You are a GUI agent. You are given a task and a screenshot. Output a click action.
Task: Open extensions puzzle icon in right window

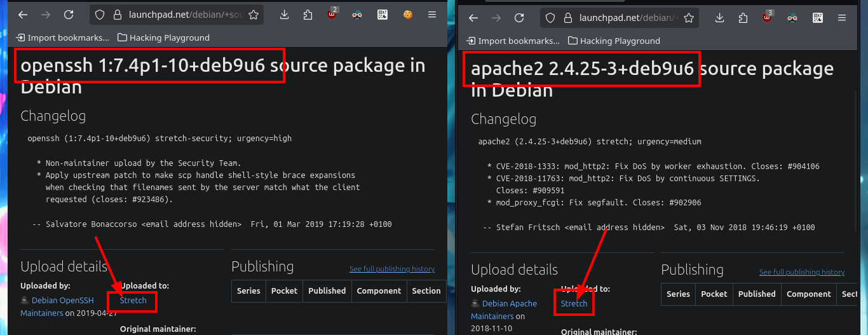click(743, 18)
